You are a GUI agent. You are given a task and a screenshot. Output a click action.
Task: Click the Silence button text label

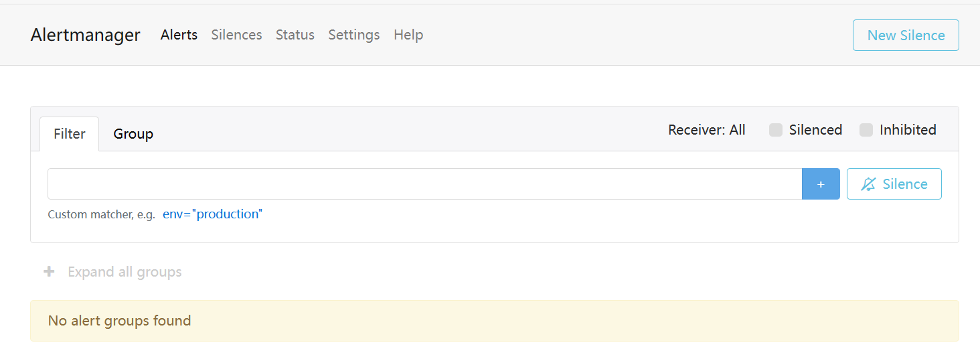tap(905, 184)
